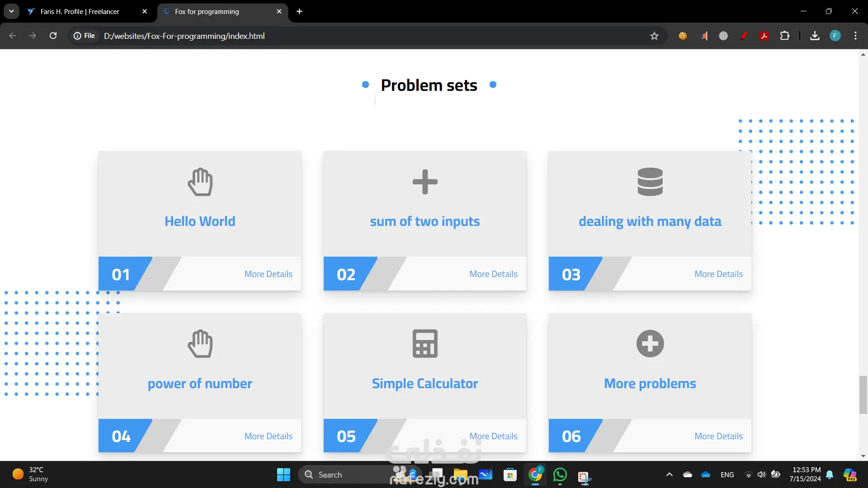Image resolution: width=868 pixels, height=488 pixels.
Task: Open WhatsApp from the taskbar
Action: (x=560, y=475)
